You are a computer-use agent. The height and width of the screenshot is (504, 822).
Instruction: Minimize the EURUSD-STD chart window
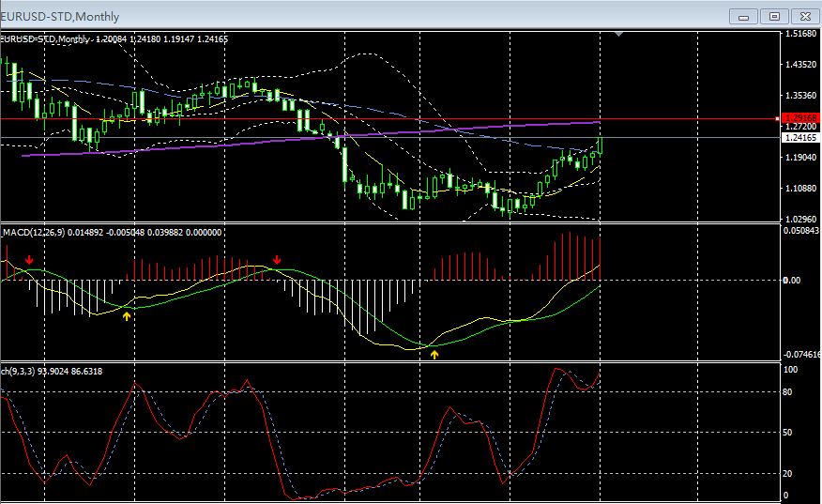(x=744, y=16)
